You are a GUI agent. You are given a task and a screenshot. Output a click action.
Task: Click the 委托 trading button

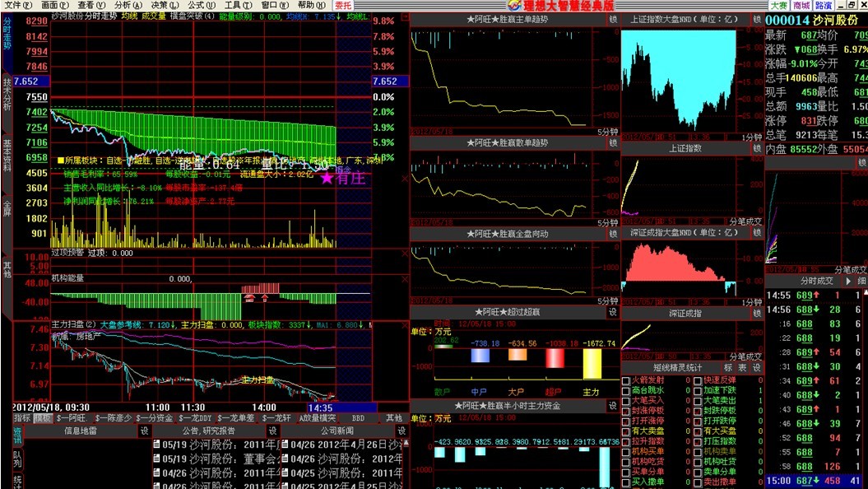343,5
